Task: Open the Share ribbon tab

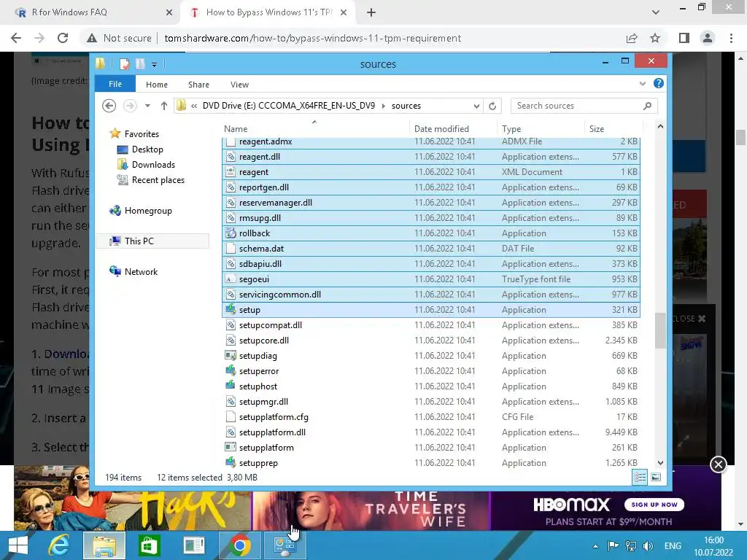Action: point(198,85)
